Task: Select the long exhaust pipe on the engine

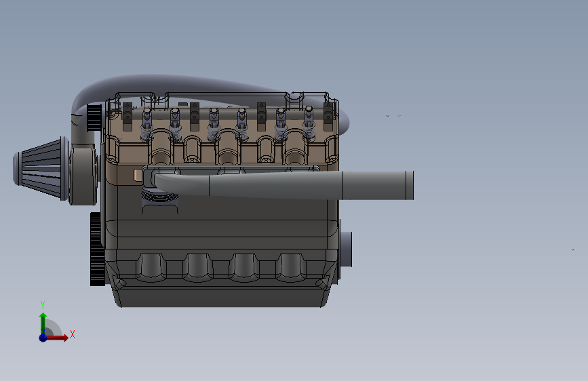Action: (285, 184)
